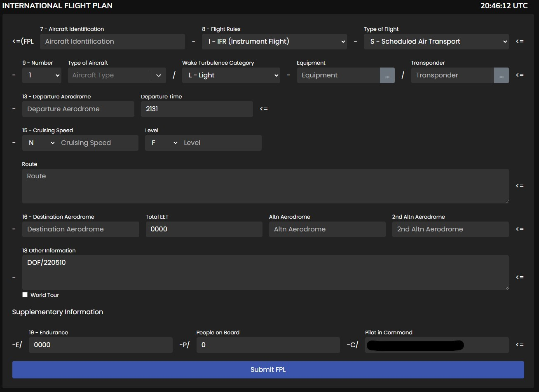Open the Flight Rules dropdown

tap(274, 42)
